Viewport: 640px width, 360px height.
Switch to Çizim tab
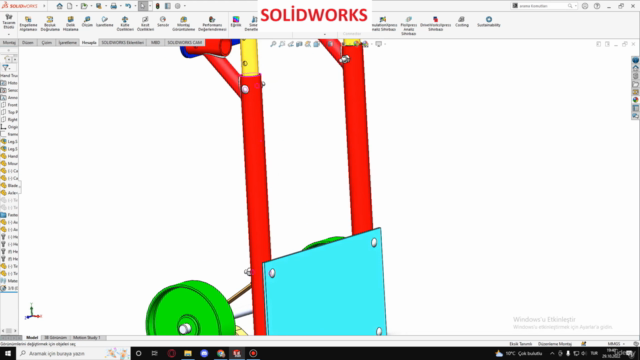(47, 42)
